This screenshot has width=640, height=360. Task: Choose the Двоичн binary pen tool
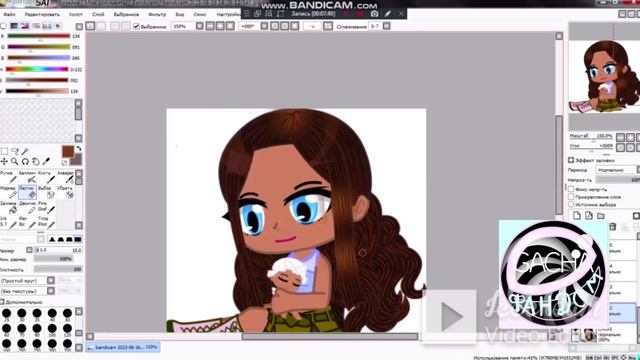tap(27, 207)
